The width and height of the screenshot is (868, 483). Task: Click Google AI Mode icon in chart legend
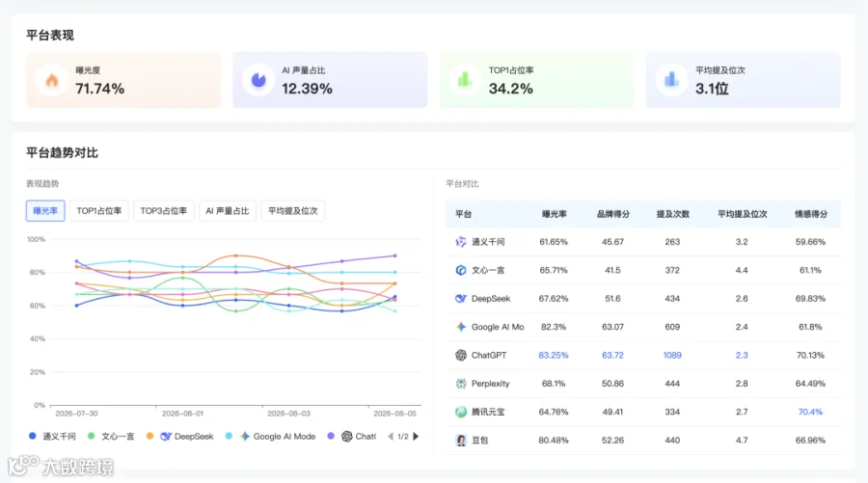[x=245, y=437]
